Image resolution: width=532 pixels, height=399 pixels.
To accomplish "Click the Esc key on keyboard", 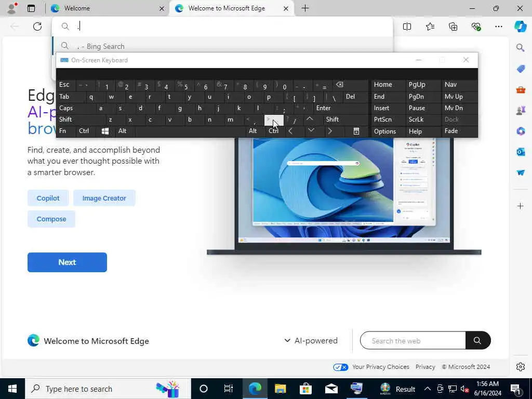I will [66, 85].
